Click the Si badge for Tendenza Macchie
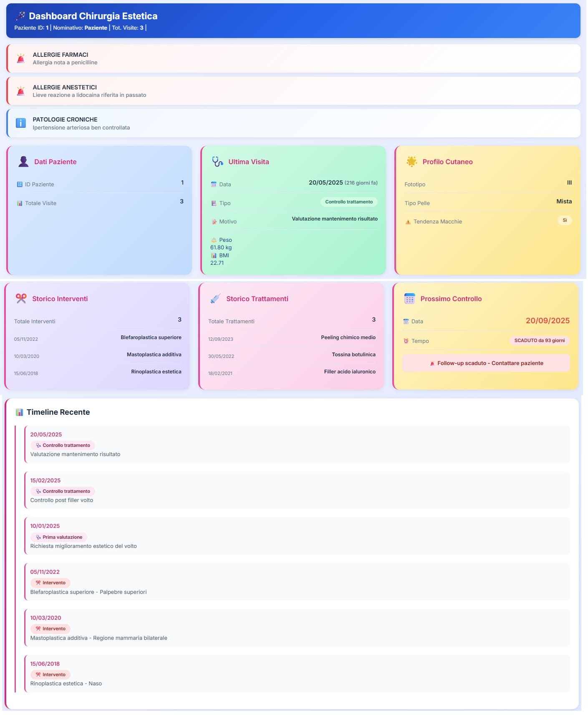 coord(565,221)
